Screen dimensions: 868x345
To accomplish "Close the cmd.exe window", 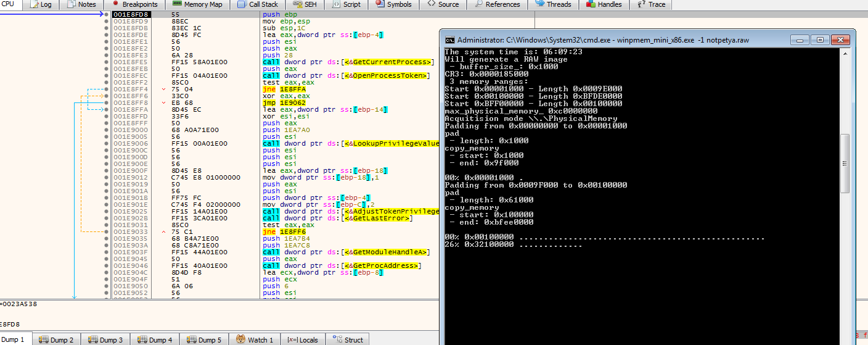I will pos(840,39).
